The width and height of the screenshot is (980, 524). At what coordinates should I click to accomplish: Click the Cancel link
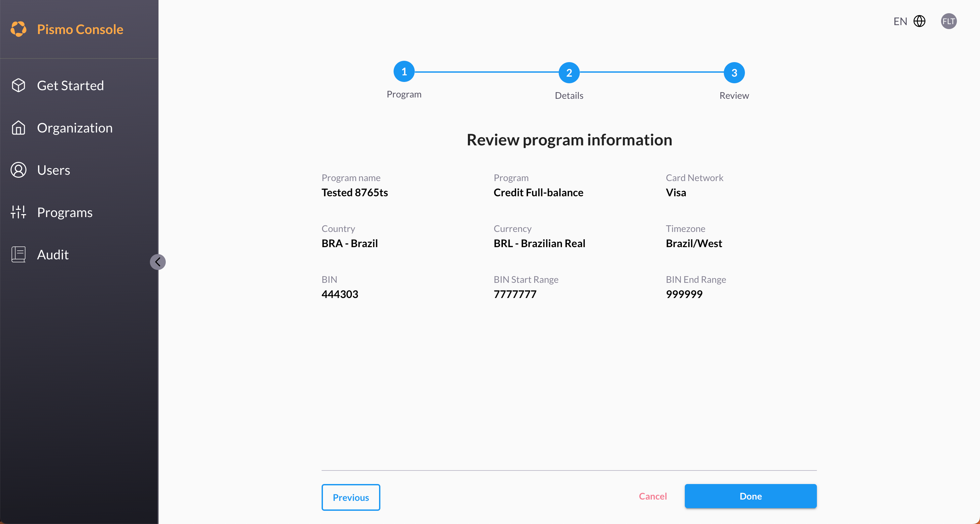(652, 496)
